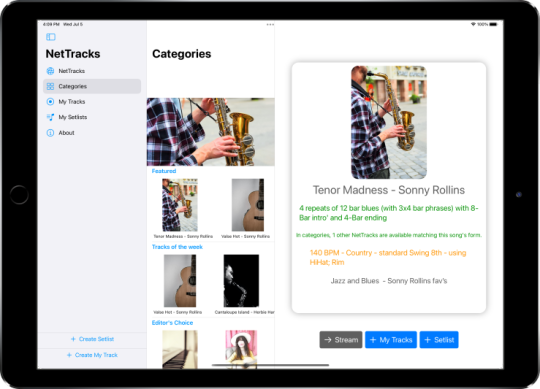
Task: Click the green 12 bar blues description
Action: click(x=388, y=213)
